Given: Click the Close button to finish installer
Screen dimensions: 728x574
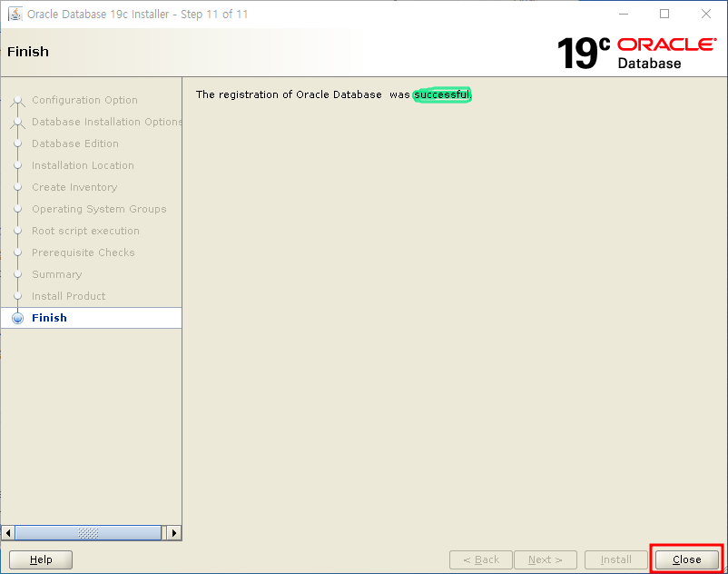Looking at the screenshot, I should [x=686, y=559].
